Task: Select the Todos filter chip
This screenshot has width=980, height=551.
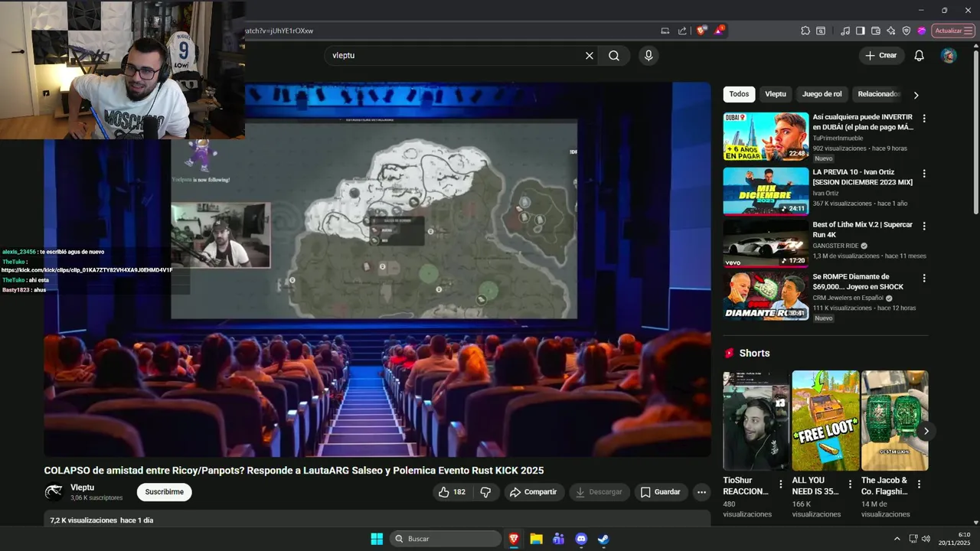Action: click(x=739, y=94)
